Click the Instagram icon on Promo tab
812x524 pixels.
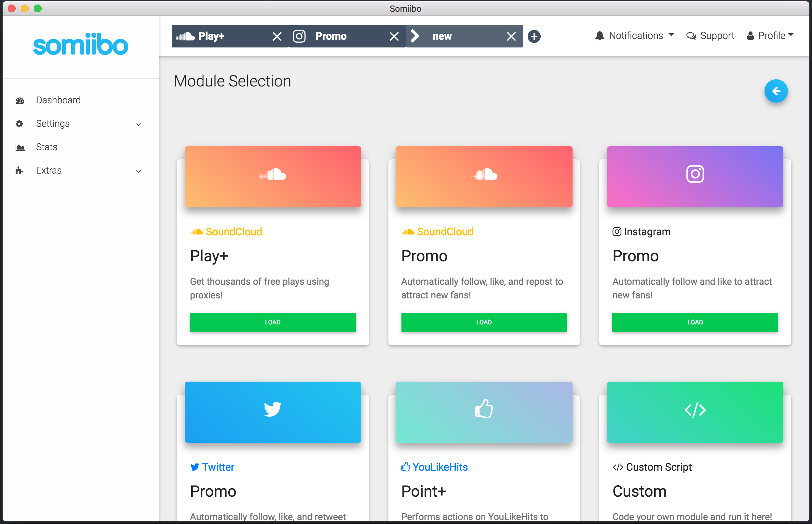[299, 36]
